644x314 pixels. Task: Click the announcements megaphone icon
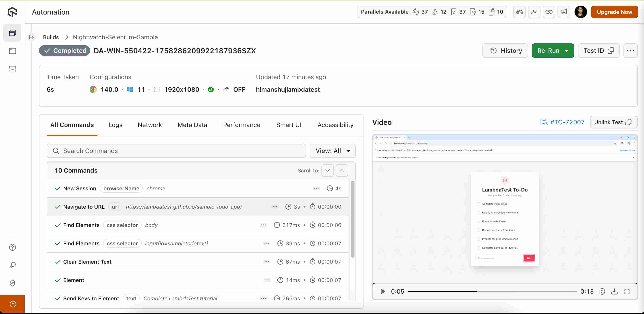tap(564, 12)
